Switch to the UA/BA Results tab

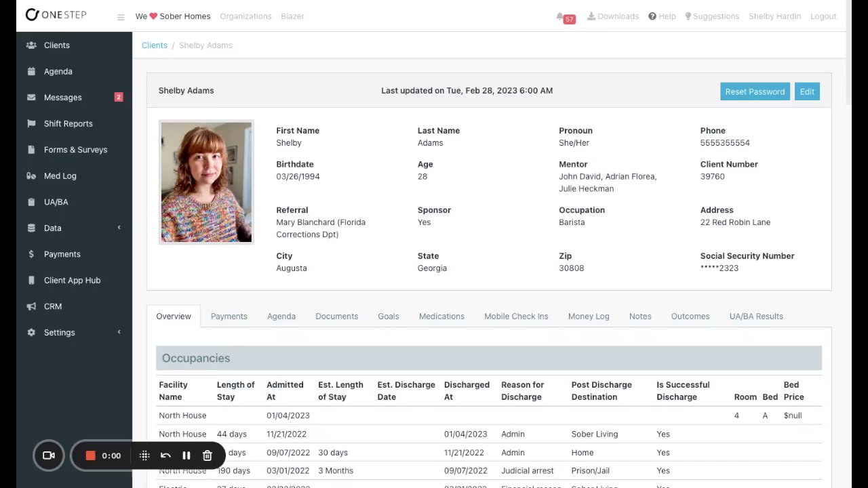coord(756,317)
